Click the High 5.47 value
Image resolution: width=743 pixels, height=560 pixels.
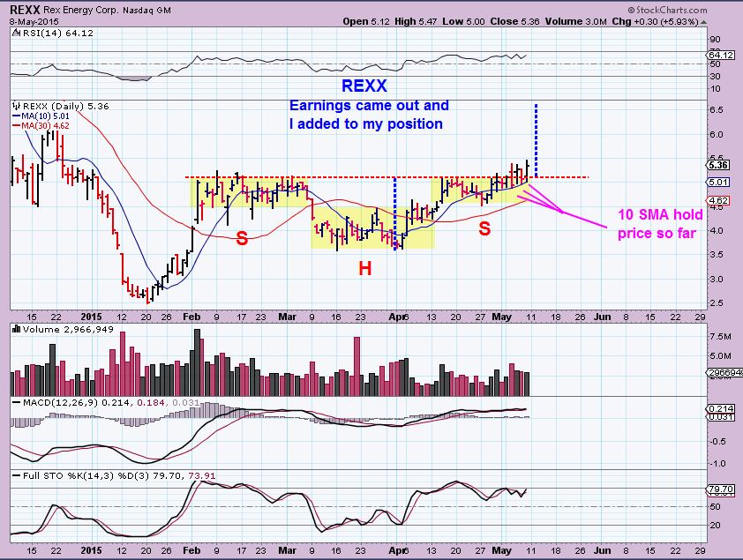(416, 21)
